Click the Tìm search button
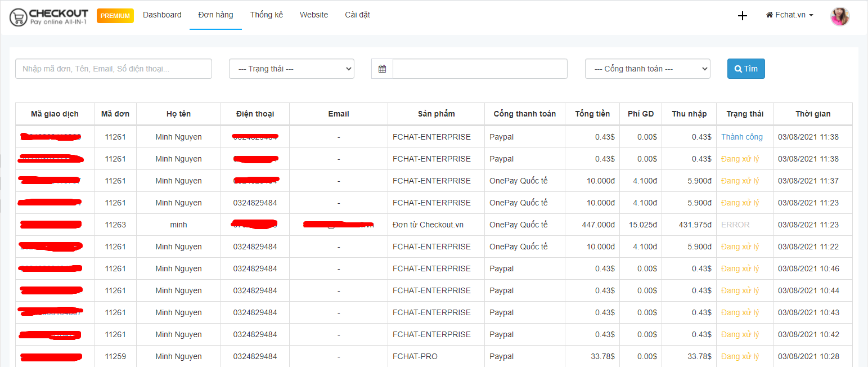Image resolution: width=868 pixels, height=367 pixels. [746, 69]
